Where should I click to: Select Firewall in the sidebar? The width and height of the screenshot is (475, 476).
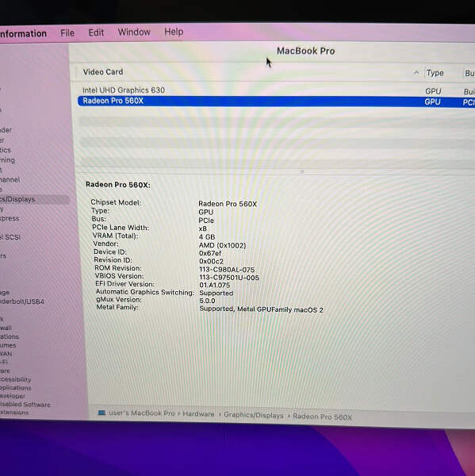coord(6,328)
